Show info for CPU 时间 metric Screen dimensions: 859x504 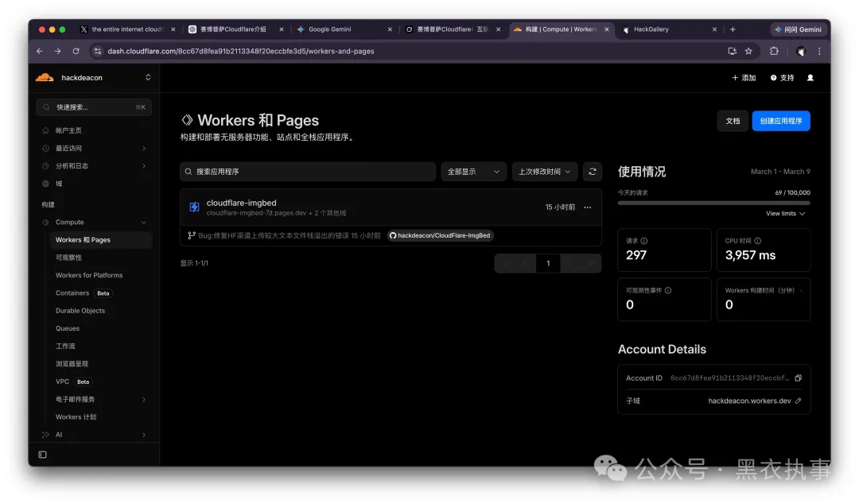(x=758, y=241)
